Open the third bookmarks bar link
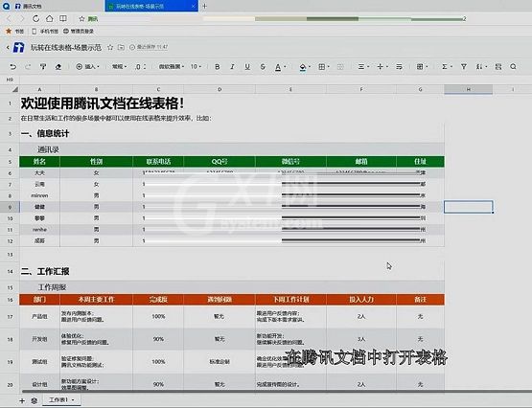This screenshot has height=408, width=532. 79,32
